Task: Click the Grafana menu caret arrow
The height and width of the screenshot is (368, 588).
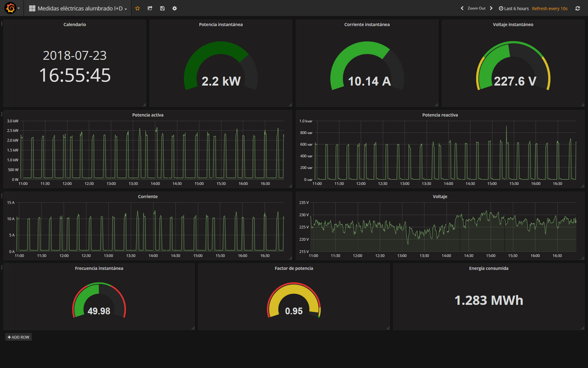Action: pyautogui.click(x=19, y=9)
